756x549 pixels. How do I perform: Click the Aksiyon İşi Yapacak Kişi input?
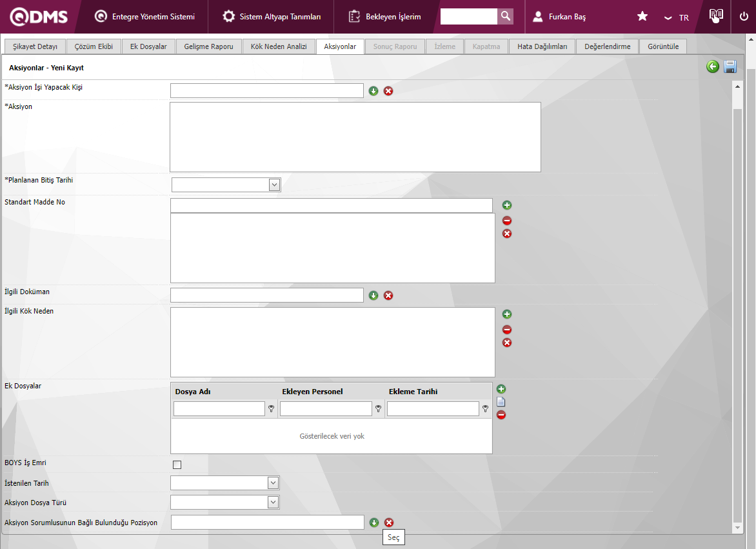tap(266, 90)
